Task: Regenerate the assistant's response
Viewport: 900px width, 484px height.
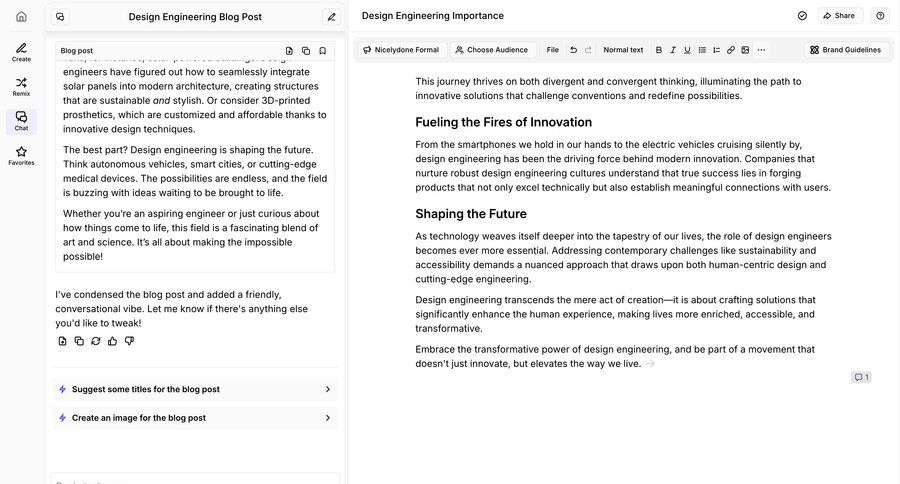Action: click(x=95, y=341)
